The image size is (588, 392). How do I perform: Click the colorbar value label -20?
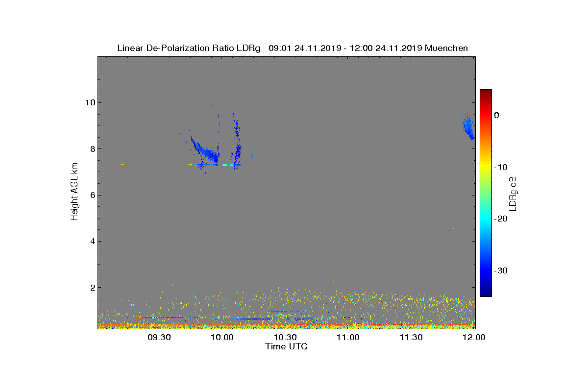501,219
